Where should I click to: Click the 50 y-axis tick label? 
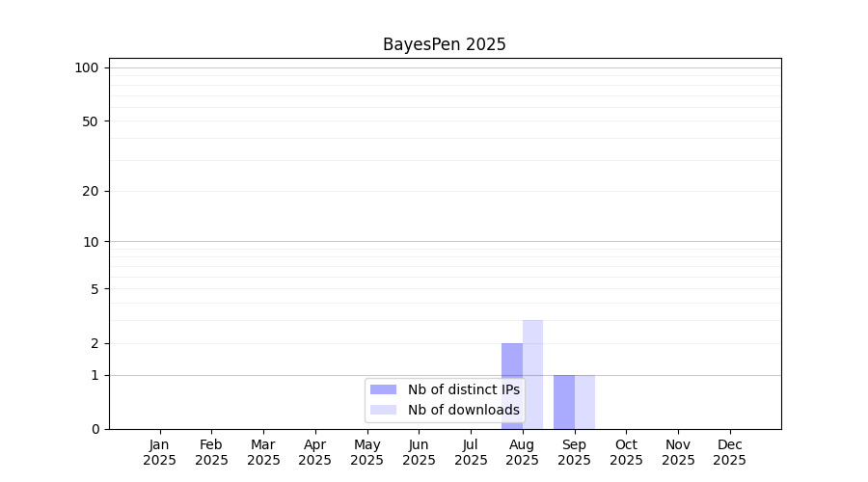pyautogui.click(x=91, y=121)
